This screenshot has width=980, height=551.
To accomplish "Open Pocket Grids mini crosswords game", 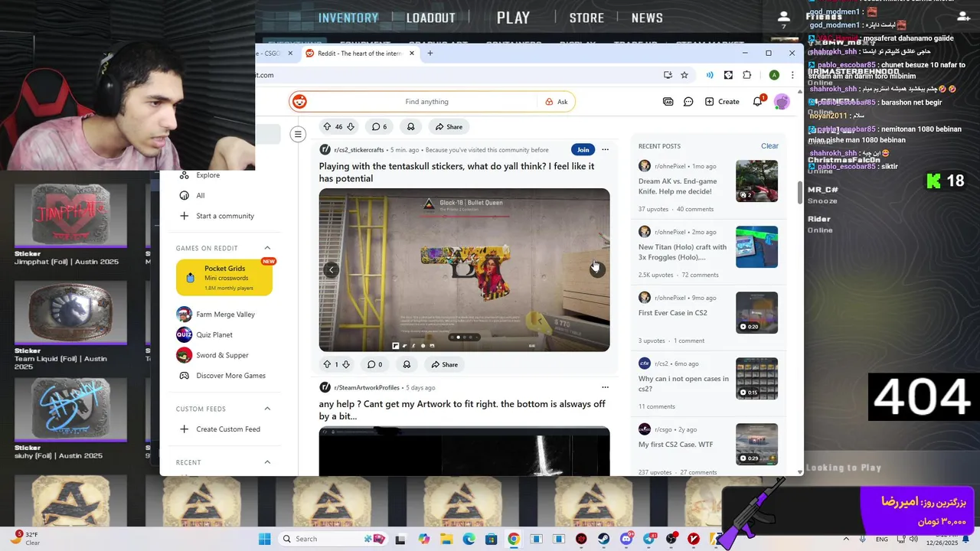I will pos(224,278).
